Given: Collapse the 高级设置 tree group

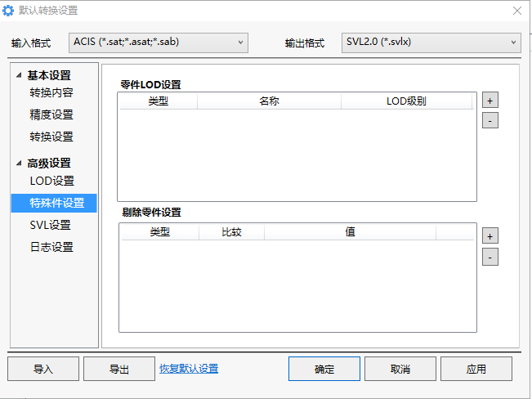Looking at the screenshot, I should (x=18, y=164).
